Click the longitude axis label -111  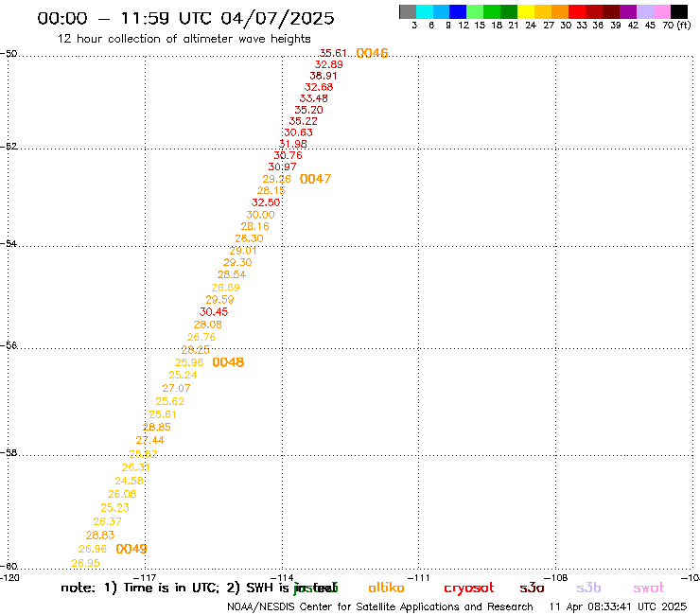point(419,577)
